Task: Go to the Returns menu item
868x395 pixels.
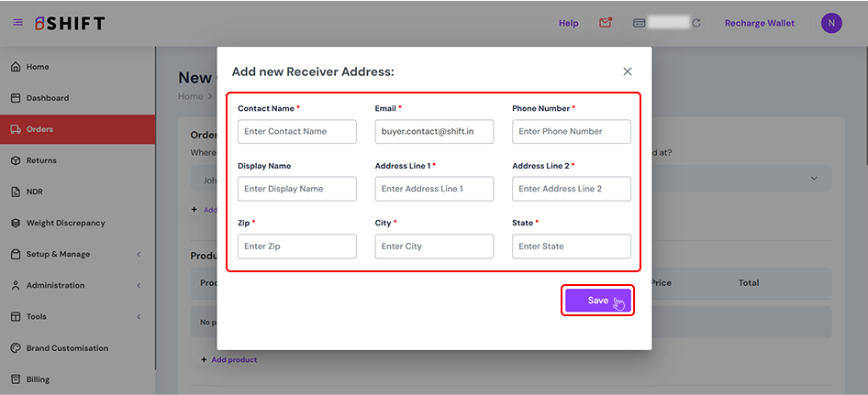Action: click(x=41, y=160)
